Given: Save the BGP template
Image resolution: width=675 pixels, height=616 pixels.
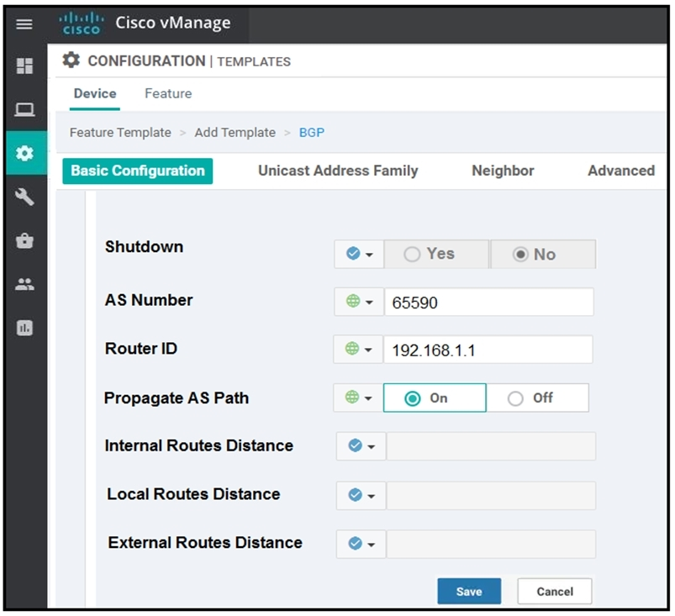Looking at the screenshot, I should 469,592.
